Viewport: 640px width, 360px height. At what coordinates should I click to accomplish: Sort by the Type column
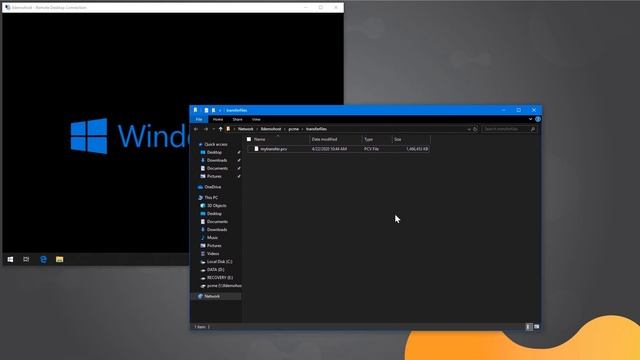(369, 139)
